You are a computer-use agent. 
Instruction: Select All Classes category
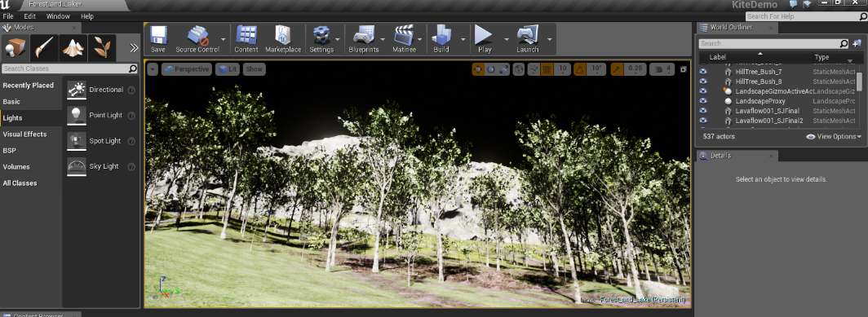pyautogui.click(x=20, y=183)
